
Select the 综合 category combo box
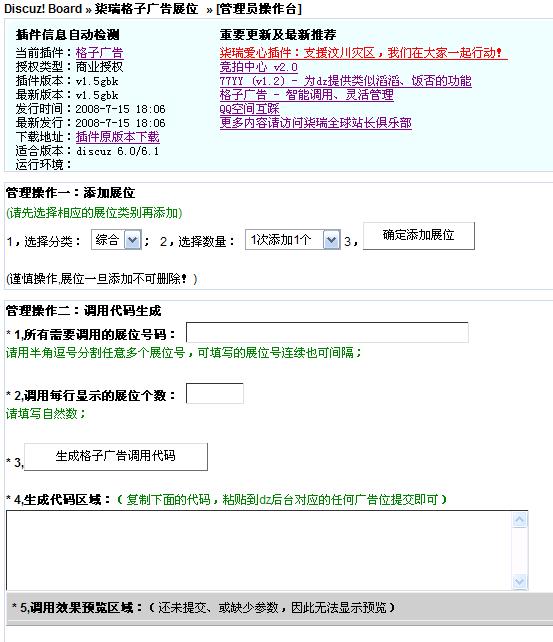tap(116, 240)
